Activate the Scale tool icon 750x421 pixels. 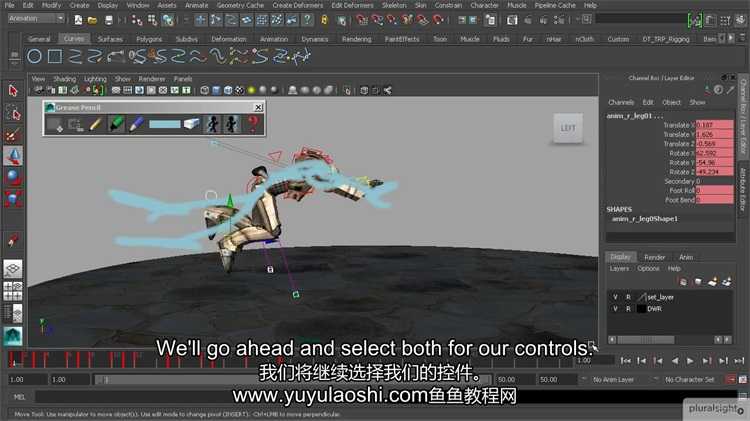(13, 199)
